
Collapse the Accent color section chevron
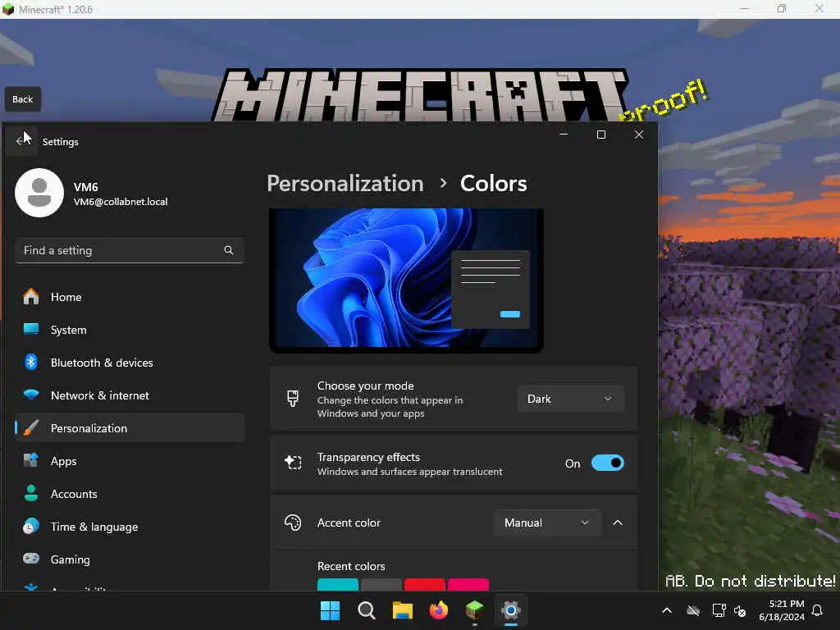pyautogui.click(x=618, y=523)
